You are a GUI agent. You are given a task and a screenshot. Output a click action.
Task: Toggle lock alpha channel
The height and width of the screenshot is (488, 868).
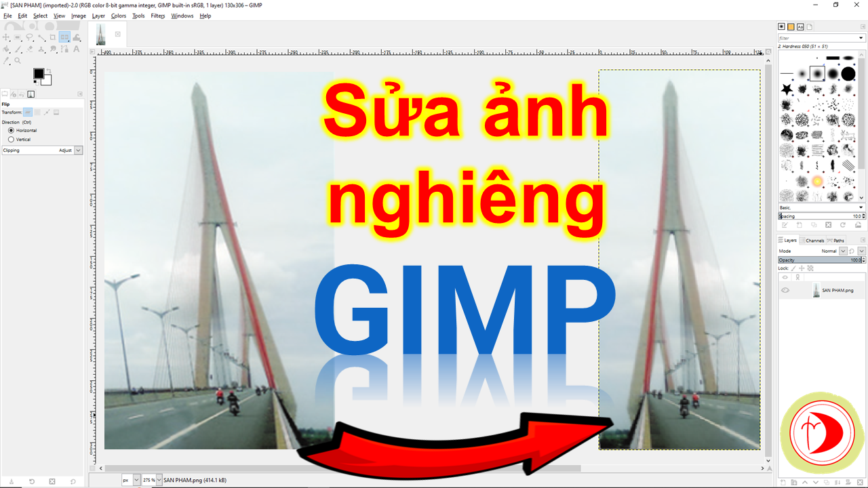[810, 268]
